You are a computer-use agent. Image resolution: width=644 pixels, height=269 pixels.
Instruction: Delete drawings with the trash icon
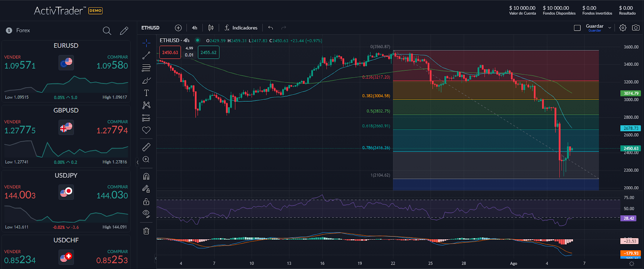[146, 231]
